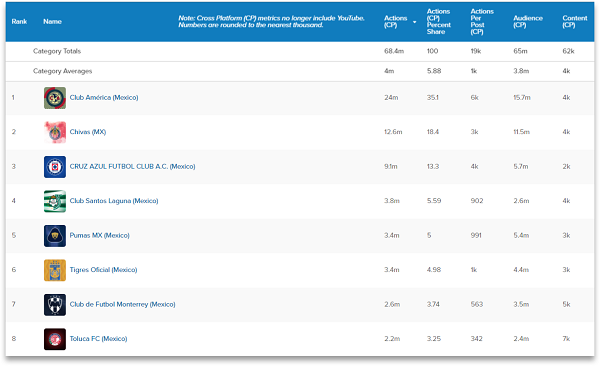Sort by the Actions (CP) Percent Share column

tap(439, 21)
